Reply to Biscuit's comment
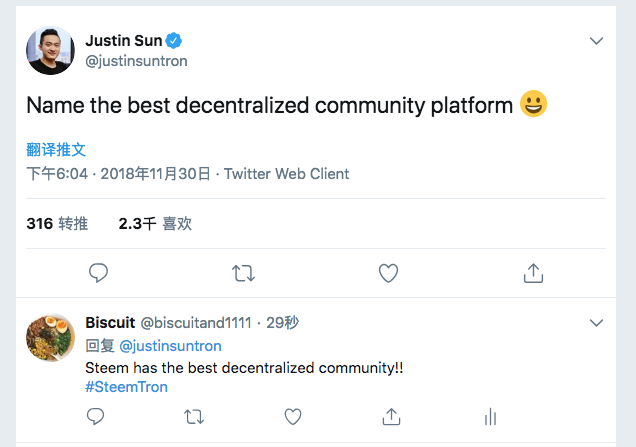This screenshot has height=447, width=636. (x=96, y=417)
